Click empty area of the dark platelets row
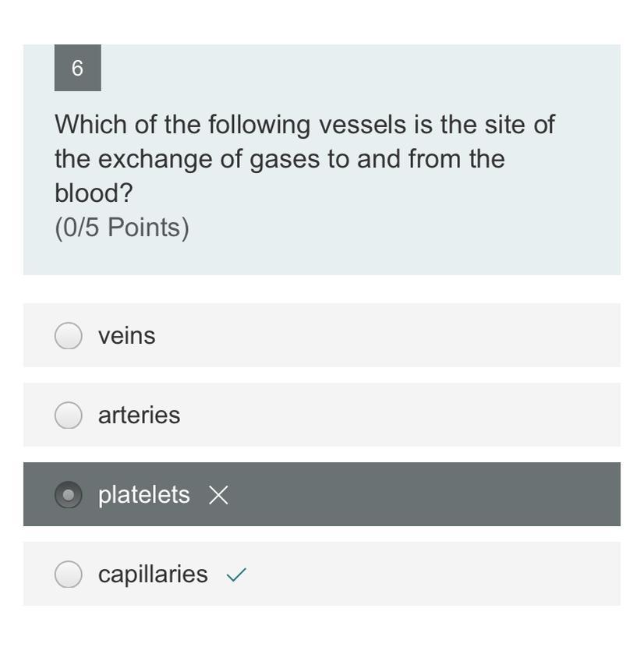This screenshot has height=647, width=644. click(429, 495)
